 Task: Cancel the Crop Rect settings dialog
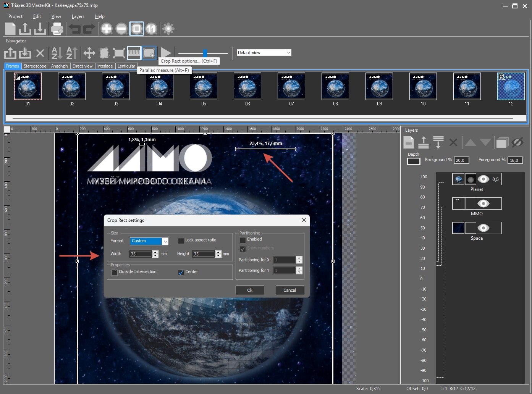(290, 290)
